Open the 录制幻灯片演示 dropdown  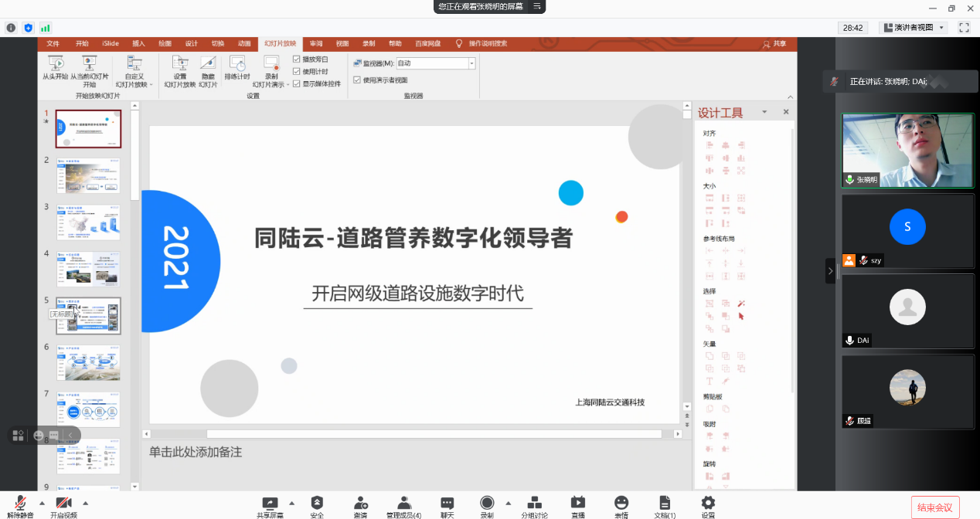(x=271, y=72)
